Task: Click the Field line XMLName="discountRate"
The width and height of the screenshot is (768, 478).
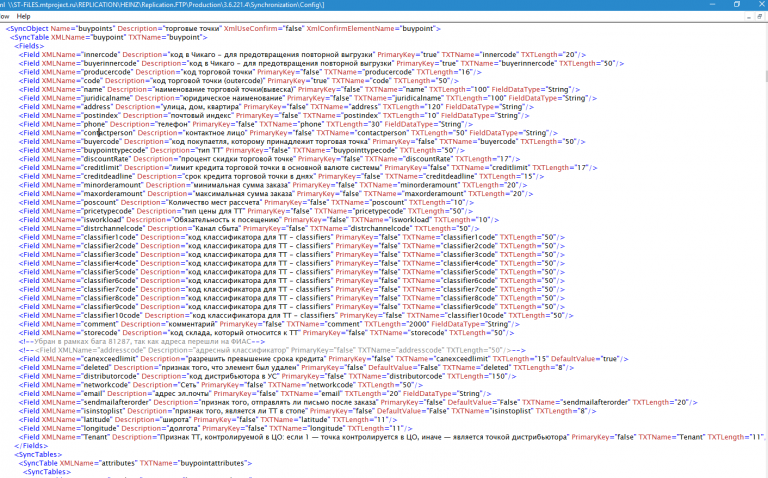Action: [x=269, y=159]
